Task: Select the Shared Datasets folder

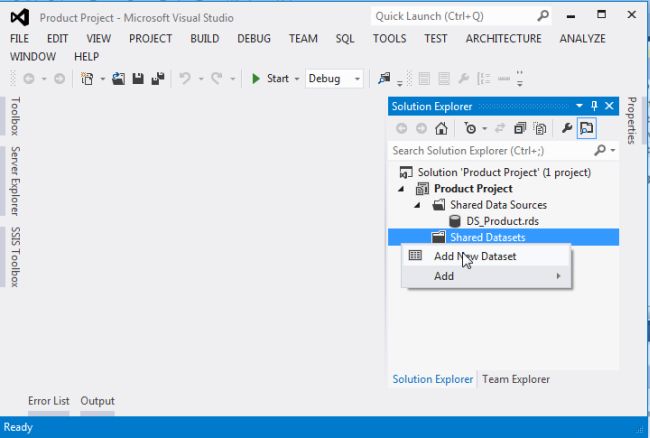Action: [503, 237]
